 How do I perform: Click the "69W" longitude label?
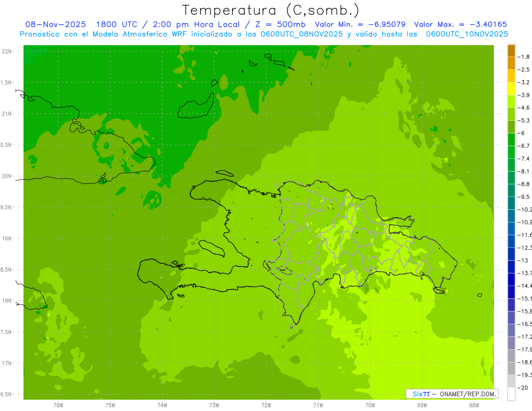(x=422, y=405)
